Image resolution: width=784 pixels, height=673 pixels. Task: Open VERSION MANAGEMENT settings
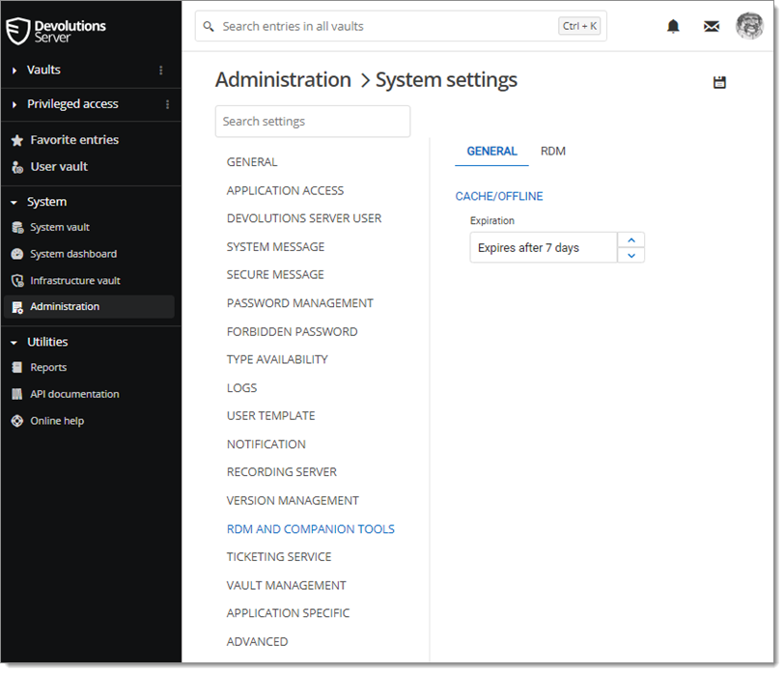293,501
